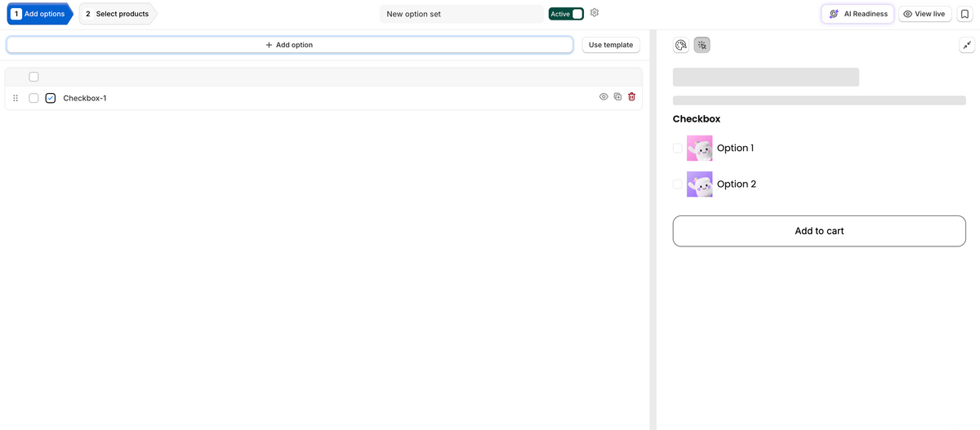Grab the drag handle of Checkbox-1 row
Image resolution: width=980 pixels, height=430 pixels.
click(x=16, y=98)
